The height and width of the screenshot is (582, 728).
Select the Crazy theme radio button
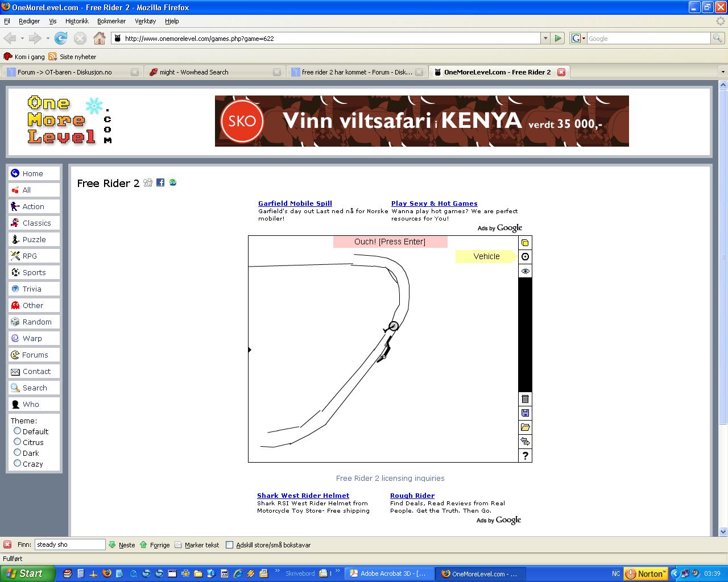pos(17,463)
